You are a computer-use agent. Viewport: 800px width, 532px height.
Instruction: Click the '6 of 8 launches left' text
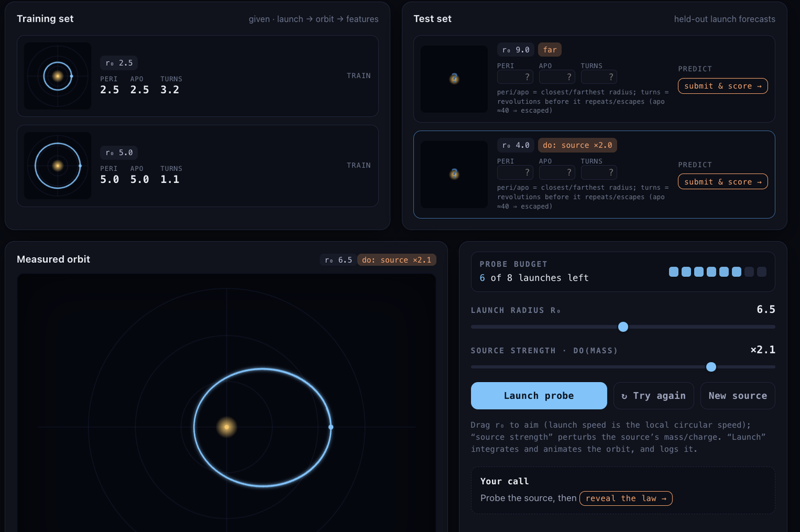[x=534, y=278]
